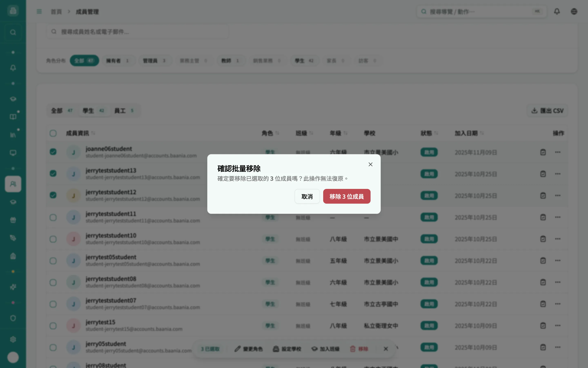588x368 pixels.
Task: Check jerryteststudent10 row checkbox
Action: pos(53,239)
